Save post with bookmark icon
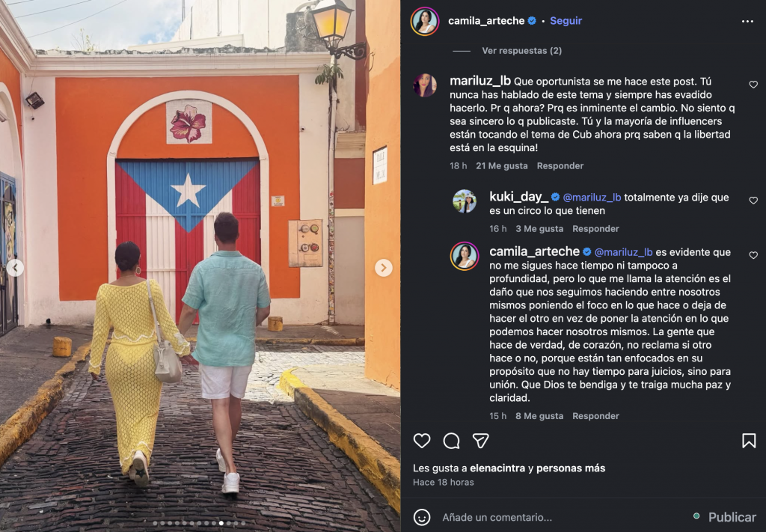This screenshot has height=532, width=766. tap(748, 441)
